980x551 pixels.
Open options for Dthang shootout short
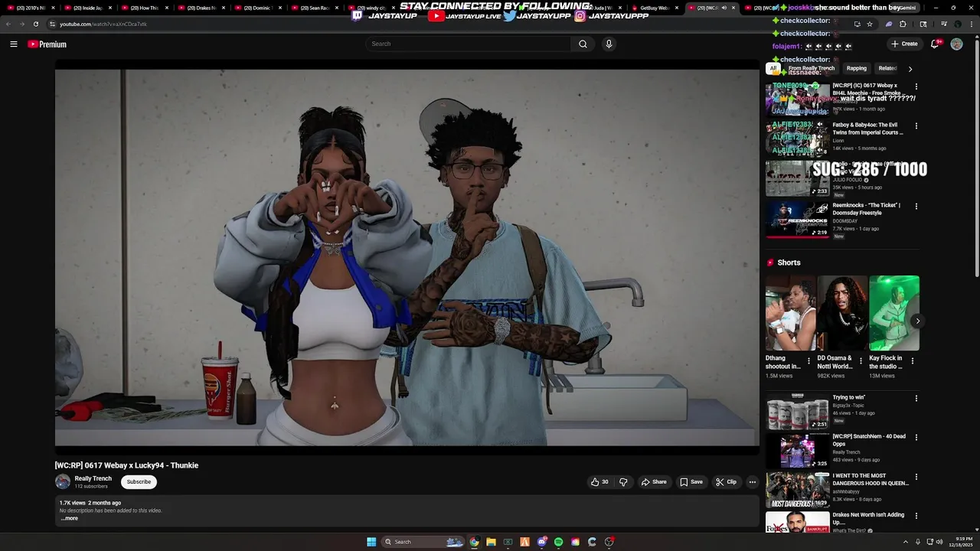[x=808, y=360]
